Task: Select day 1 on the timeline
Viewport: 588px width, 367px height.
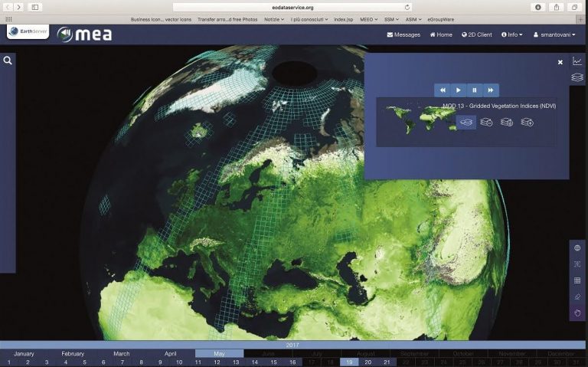Action: click(x=9, y=362)
